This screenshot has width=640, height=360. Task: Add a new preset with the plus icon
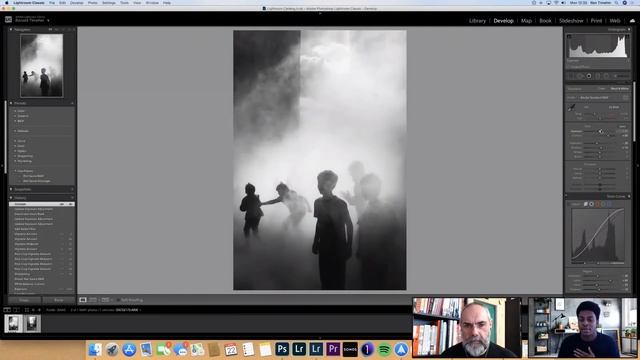pos(72,103)
